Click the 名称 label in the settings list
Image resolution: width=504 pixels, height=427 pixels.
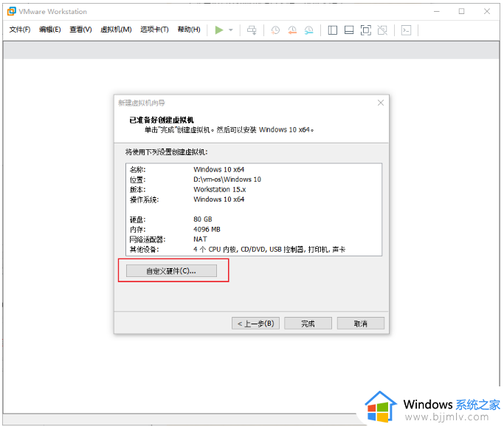point(137,170)
